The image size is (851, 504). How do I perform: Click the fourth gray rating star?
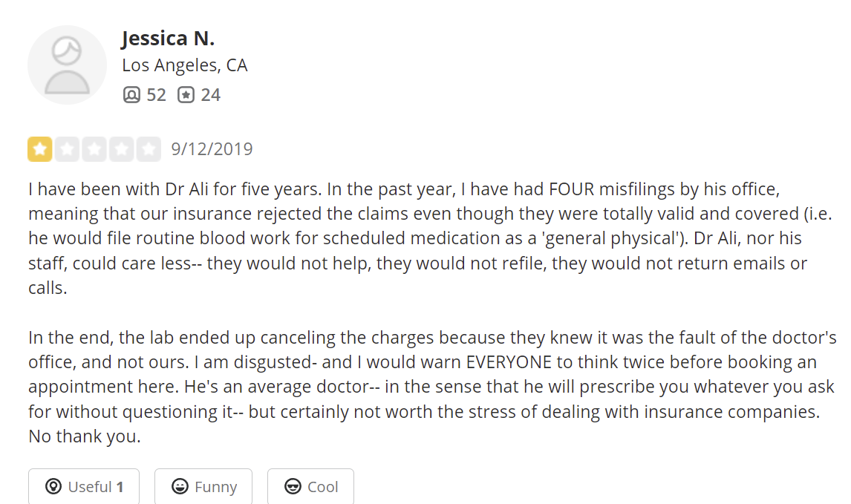point(122,149)
